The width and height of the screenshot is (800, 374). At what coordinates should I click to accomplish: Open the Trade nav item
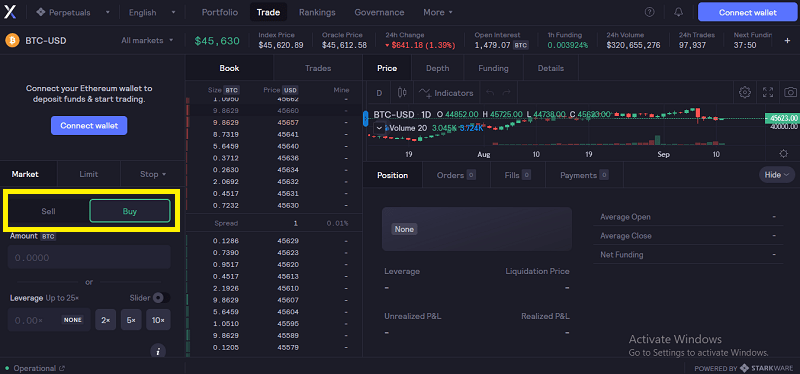268,12
